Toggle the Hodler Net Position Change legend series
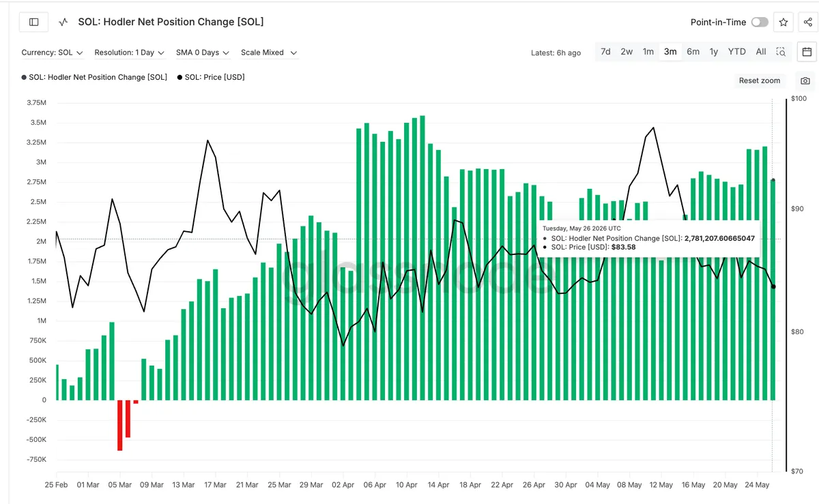Viewport: 819px width, 504px height. [x=94, y=78]
